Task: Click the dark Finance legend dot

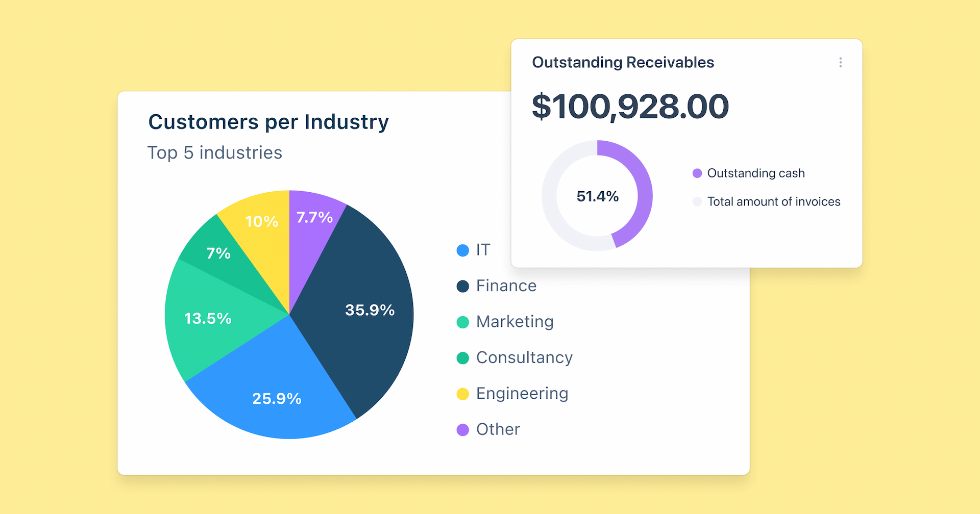Action: (462, 286)
